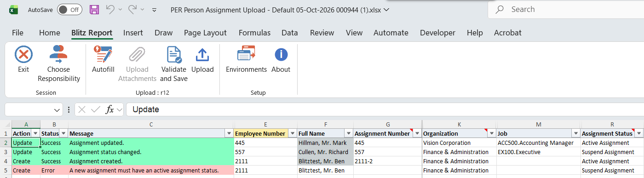644x178 pixels.
Task: Click the Undo arrow
Action: point(110,9)
